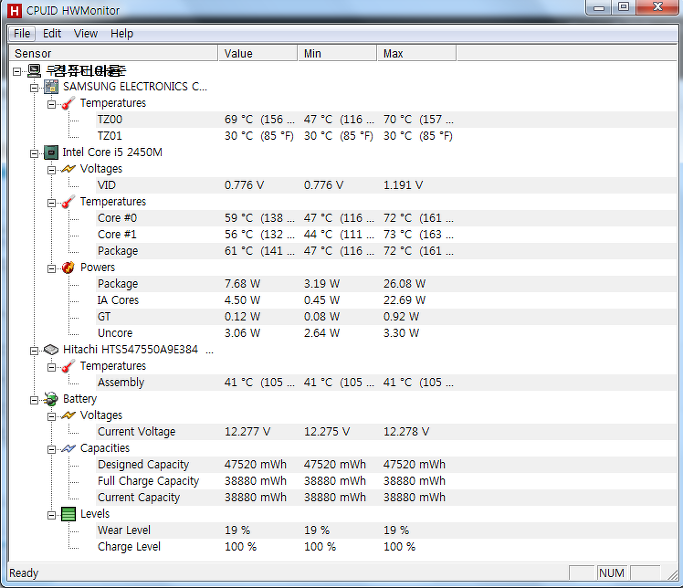Open the Help menu
Image resolution: width=683 pixels, height=588 pixels.
pyautogui.click(x=122, y=34)
